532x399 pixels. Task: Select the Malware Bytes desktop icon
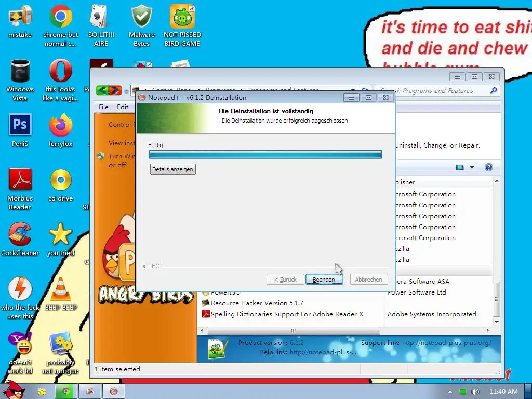coord(141,25)
